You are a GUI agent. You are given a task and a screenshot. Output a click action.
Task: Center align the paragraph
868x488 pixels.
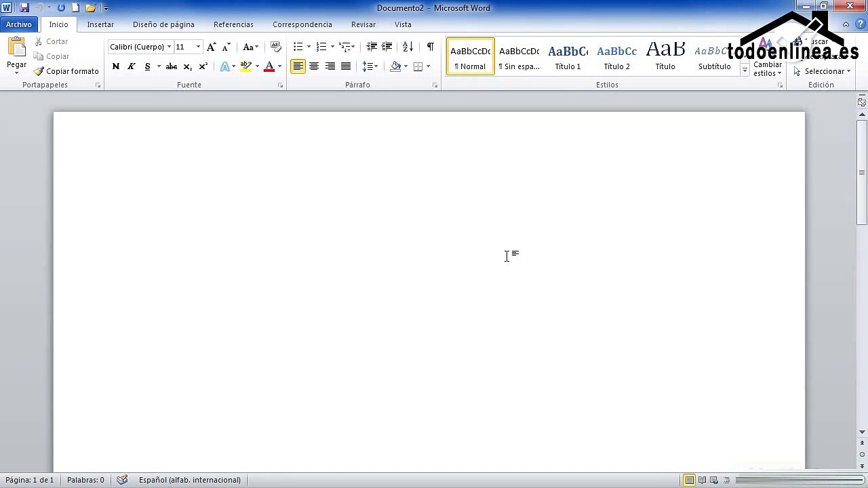(314, 66)
